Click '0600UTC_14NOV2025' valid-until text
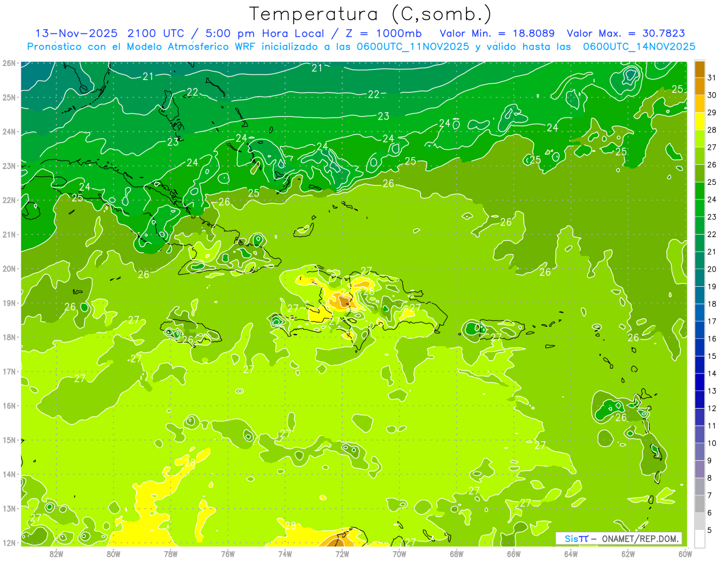Screen dimensions: 728x562 [x=639, y=47]
